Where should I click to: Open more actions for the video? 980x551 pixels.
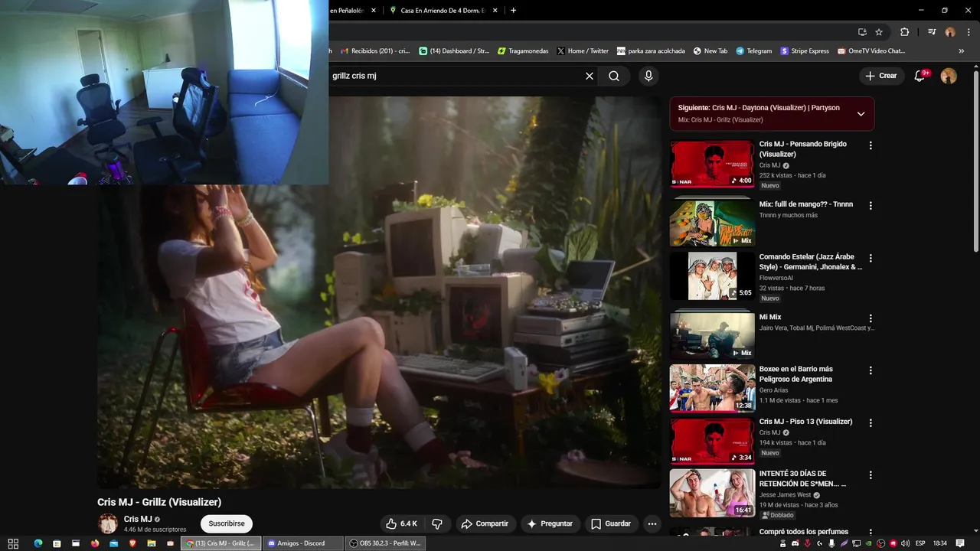652,523
